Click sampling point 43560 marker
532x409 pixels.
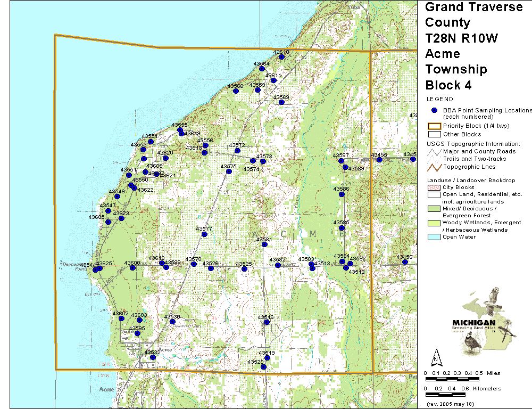click(236, 91)
